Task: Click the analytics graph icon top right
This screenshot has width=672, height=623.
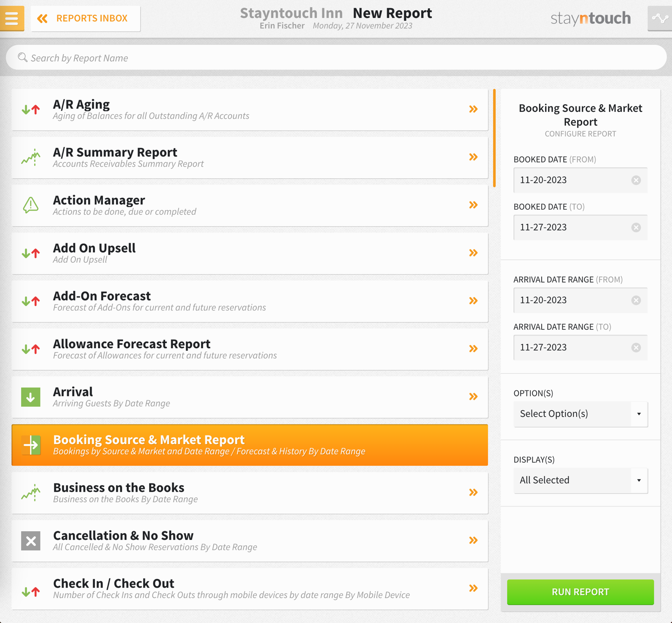Action: click(660, 18)
